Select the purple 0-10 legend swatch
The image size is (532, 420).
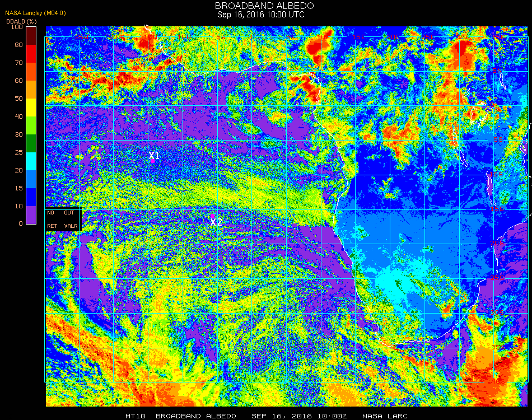tap(31, 215)
